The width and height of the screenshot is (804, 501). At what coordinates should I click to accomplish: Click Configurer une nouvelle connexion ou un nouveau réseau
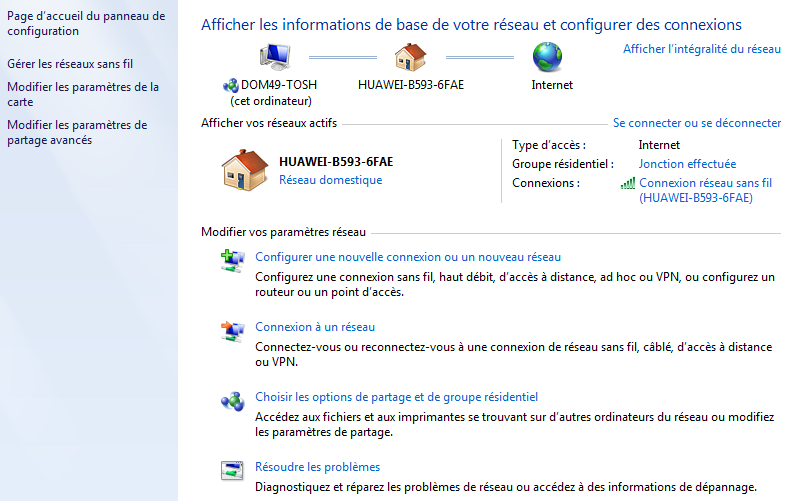click(408, 257)
